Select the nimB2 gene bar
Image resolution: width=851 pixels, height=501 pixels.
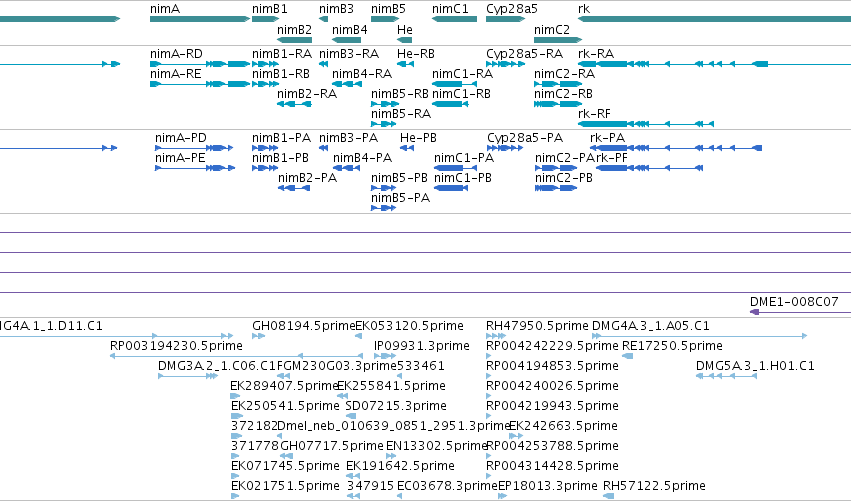[x=295, y=40]
